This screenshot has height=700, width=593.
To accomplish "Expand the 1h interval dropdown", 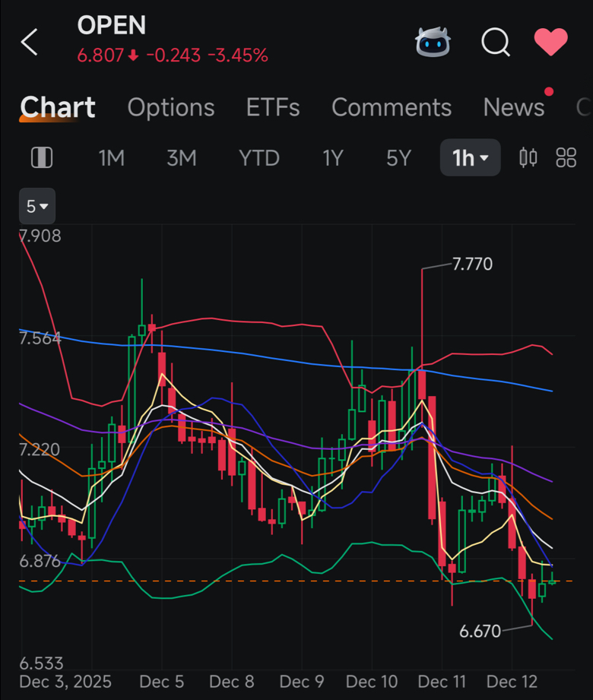I will point(470,157).
